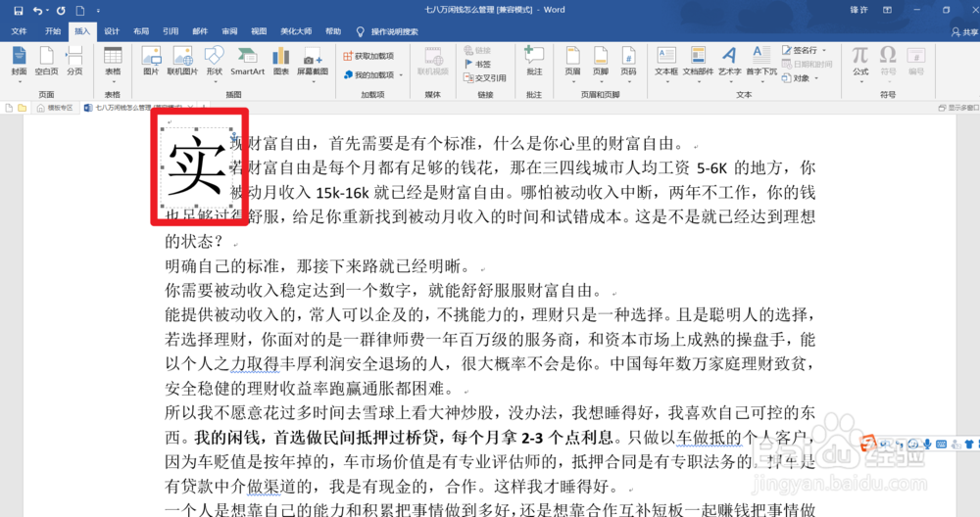Click the anchor icon beside drop cap frame

(x=234, y=137)
